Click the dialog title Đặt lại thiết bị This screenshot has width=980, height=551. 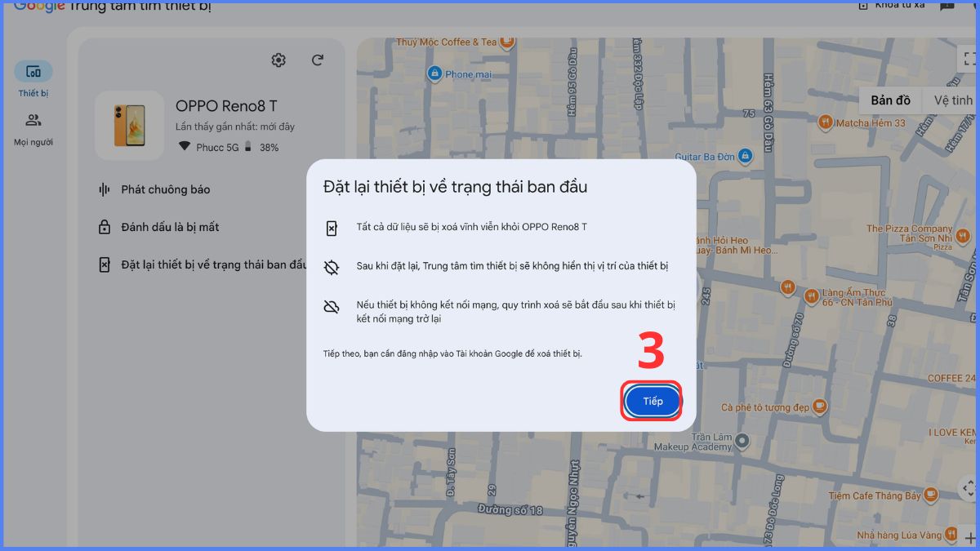pos(455,187)
